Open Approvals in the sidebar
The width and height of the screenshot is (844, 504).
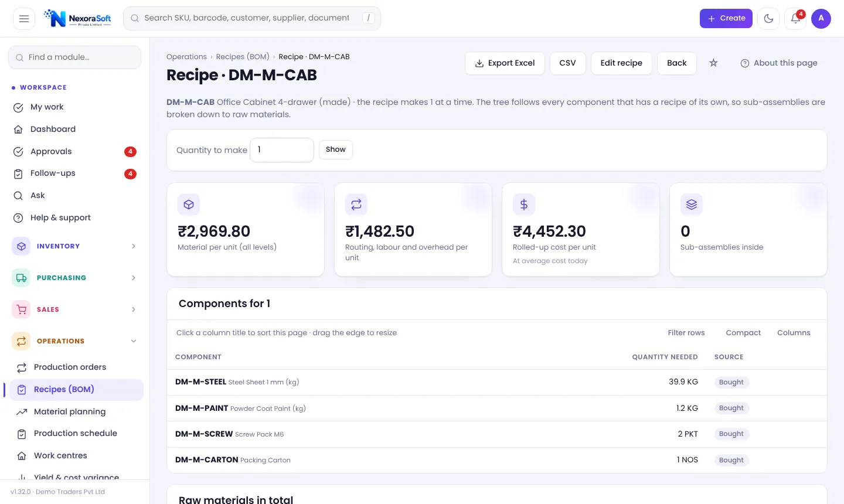(x=75, y=152)
